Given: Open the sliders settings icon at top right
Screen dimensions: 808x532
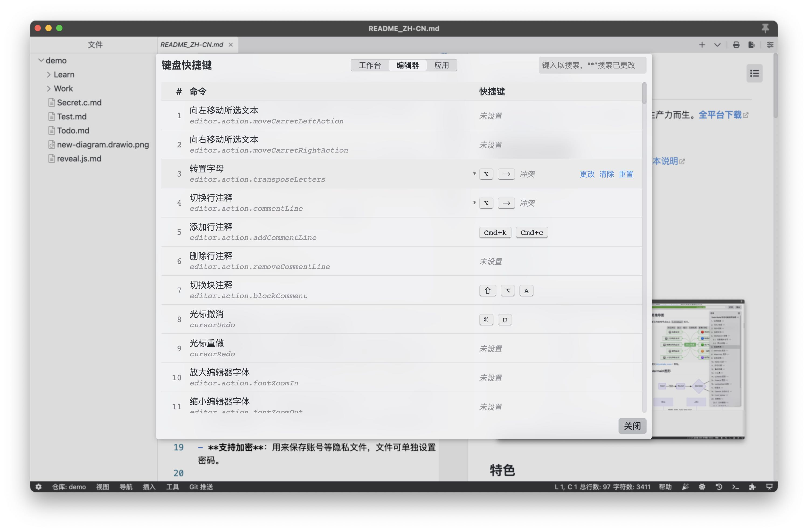Looking at the screenshot, I should point(770,45).
